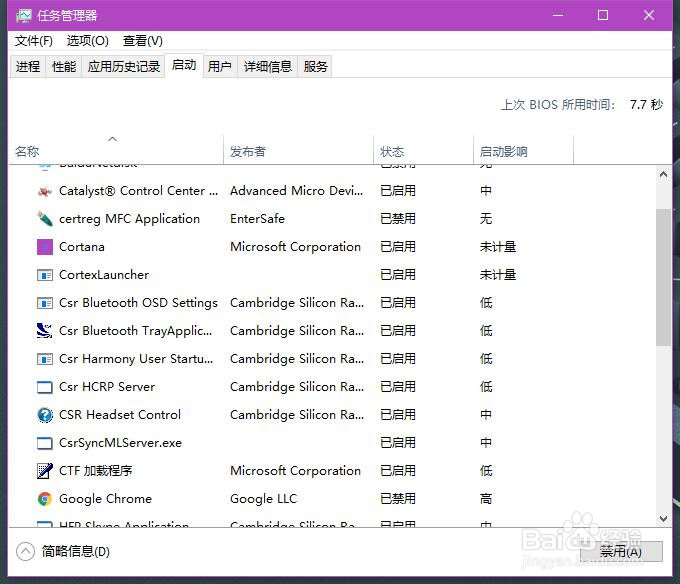
Task: Switch to the 详细信息 tab
Action: [x=268, y=66]
